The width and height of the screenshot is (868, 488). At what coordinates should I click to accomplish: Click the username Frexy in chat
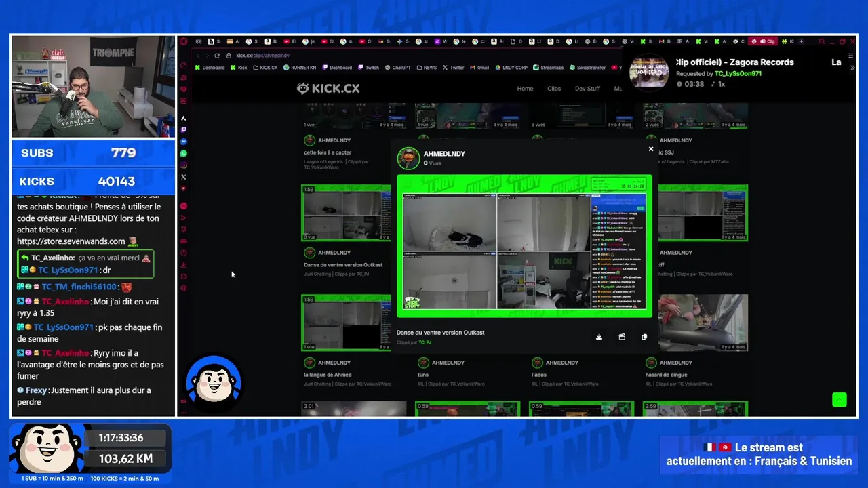point(37,390)
